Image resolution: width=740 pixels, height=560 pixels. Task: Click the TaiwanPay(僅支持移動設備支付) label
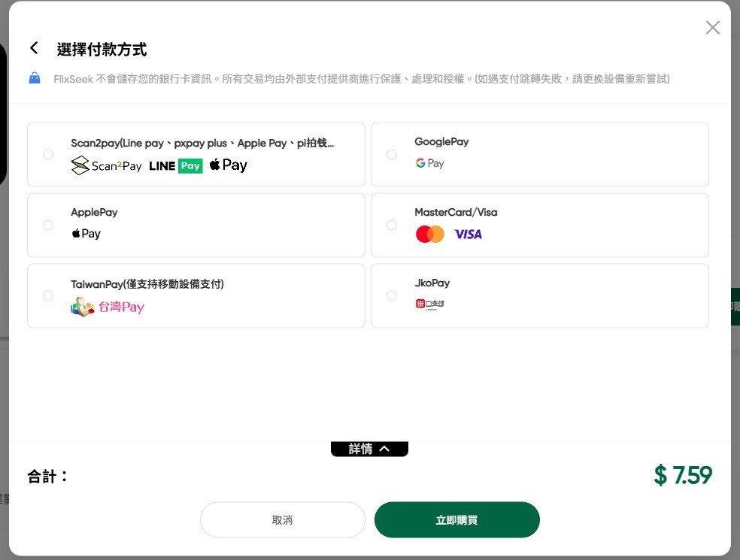click(147, 284)
